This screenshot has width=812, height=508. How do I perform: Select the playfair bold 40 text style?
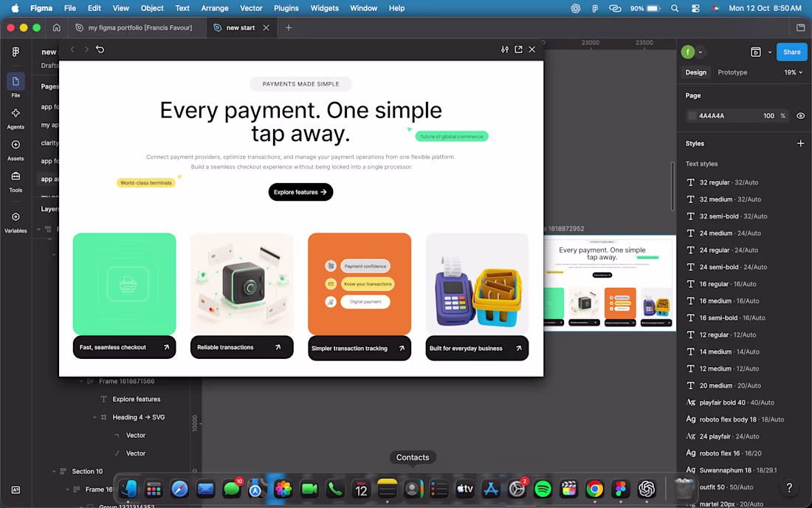coord(737,402)
